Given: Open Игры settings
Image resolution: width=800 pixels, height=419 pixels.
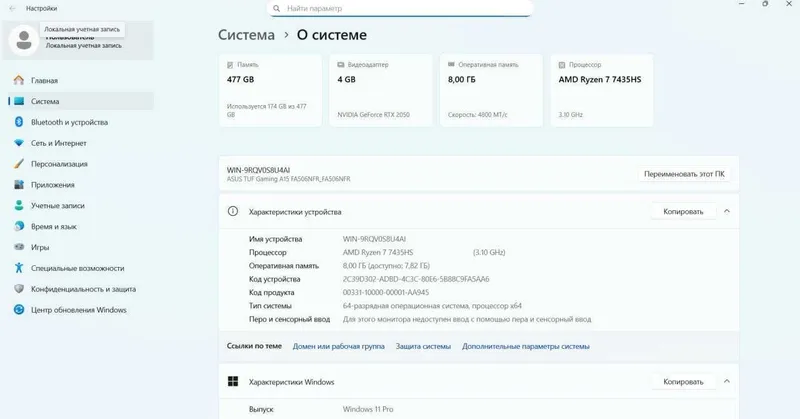Looking at the screenshot, I should tap(81, 247).
